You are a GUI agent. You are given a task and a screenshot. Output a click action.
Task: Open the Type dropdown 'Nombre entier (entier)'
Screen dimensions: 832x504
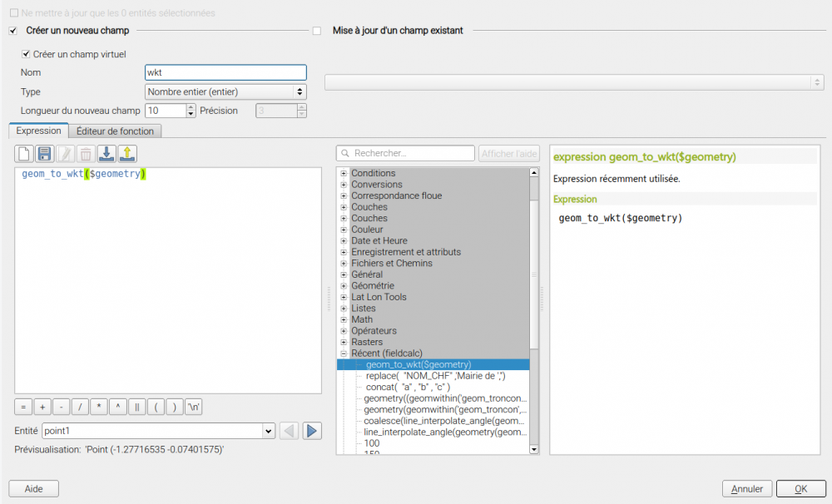(x=225, y=91)
